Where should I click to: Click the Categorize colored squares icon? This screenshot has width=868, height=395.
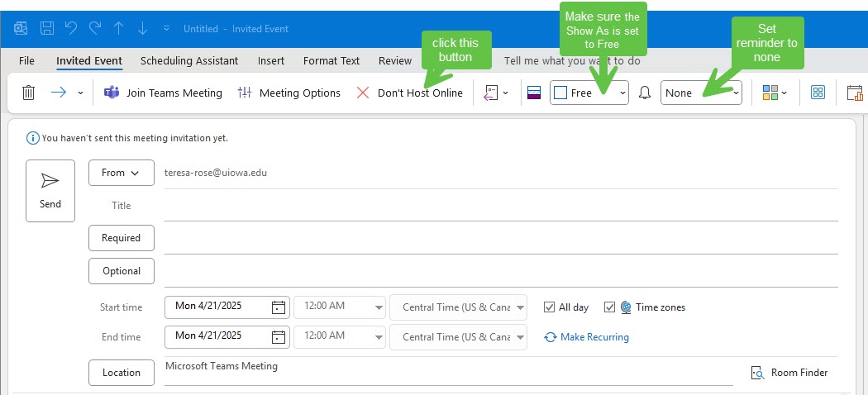[x=770, y=93]
